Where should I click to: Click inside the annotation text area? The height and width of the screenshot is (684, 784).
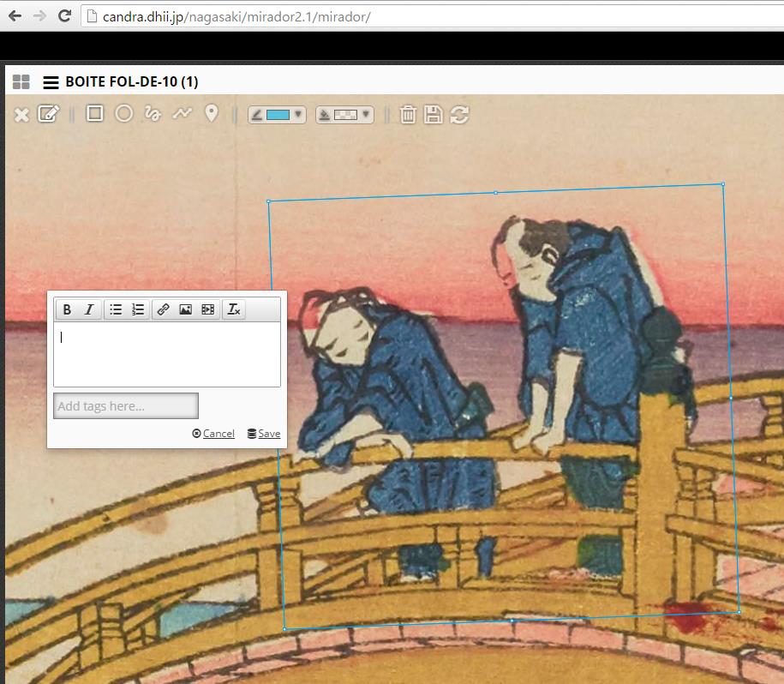point(167,354)
